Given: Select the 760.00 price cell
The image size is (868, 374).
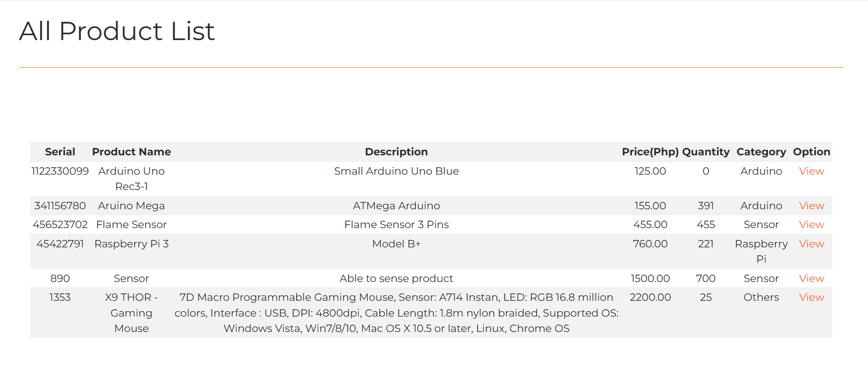Looking at the screenshot, I should (650, 244).
